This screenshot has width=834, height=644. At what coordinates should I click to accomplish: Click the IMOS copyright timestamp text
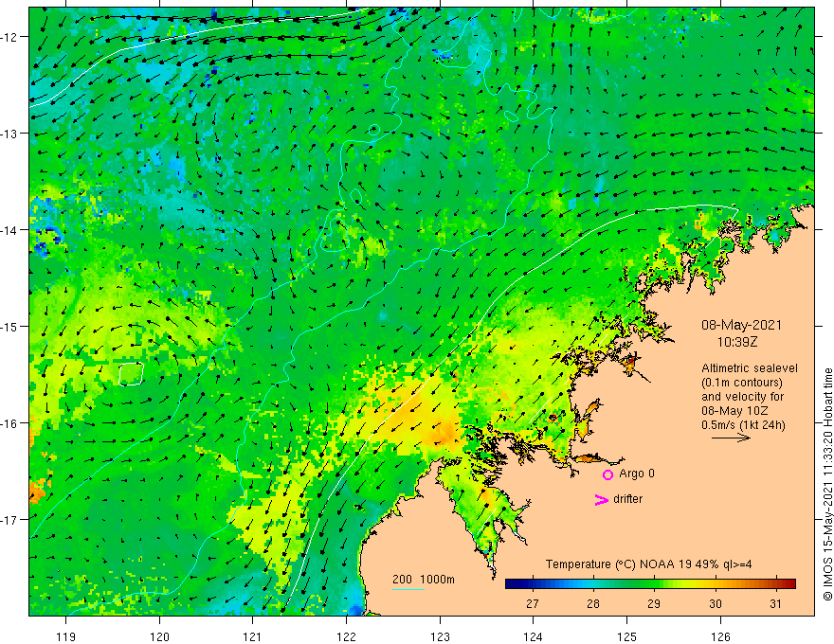pos(827,485)
